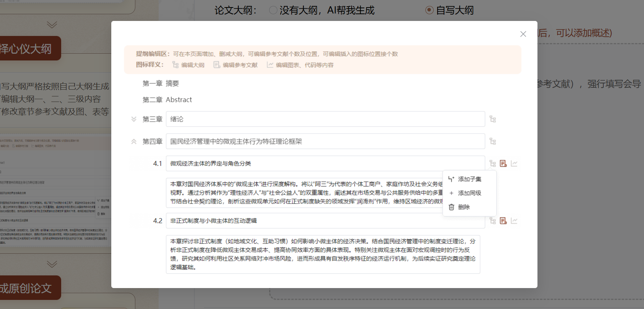Collapse chapter four section
644x309 pixels.
[x=134, y=141]
